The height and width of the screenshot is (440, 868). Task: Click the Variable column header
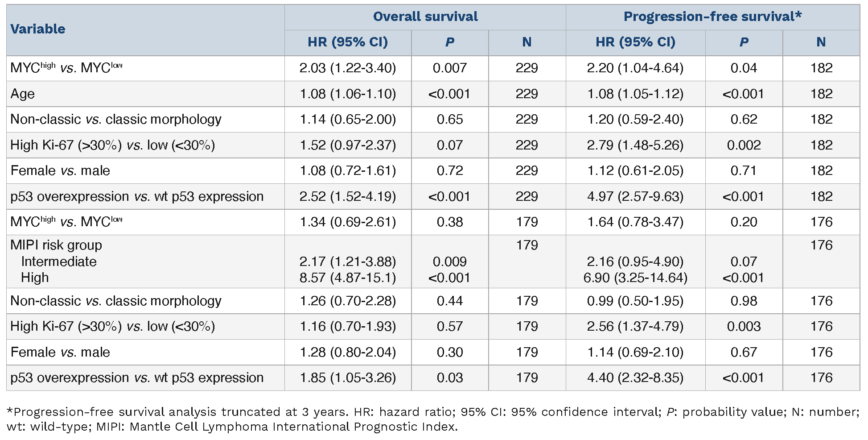pos(38,29)
